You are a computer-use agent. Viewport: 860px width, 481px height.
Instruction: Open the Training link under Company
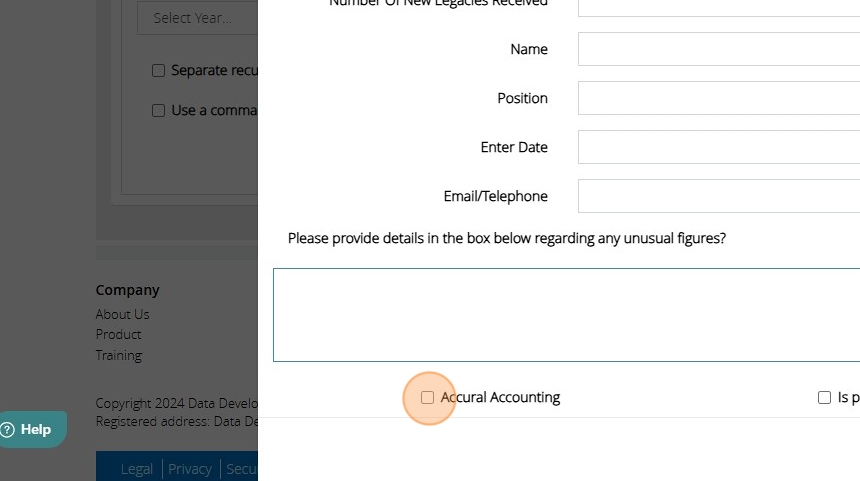point(118,355)
